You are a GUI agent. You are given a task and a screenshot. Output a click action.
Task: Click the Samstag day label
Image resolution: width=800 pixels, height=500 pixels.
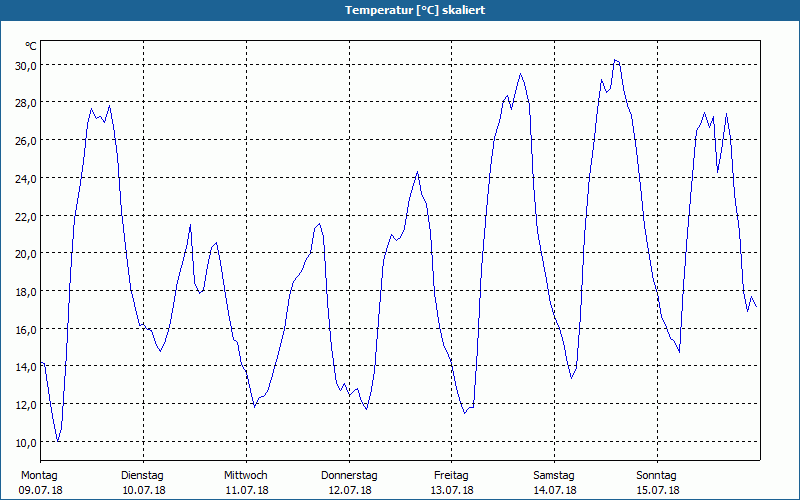tap(554, 476)
